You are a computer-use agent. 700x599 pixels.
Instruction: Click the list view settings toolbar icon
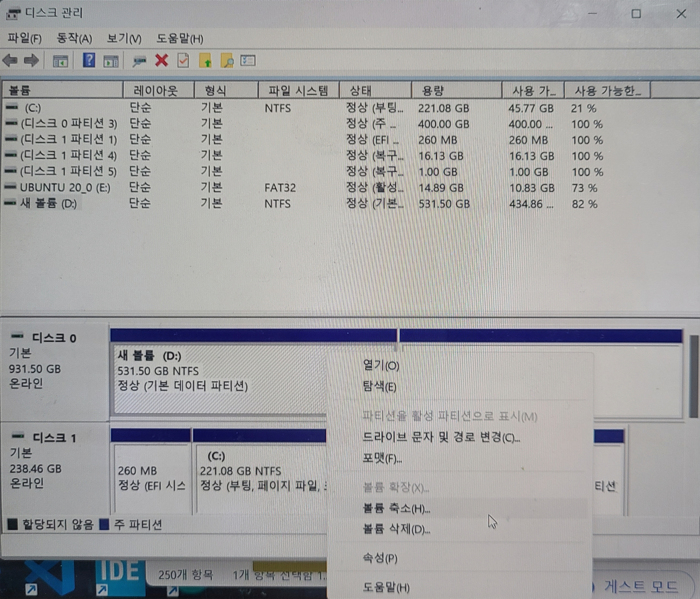[x=248, y=61]
